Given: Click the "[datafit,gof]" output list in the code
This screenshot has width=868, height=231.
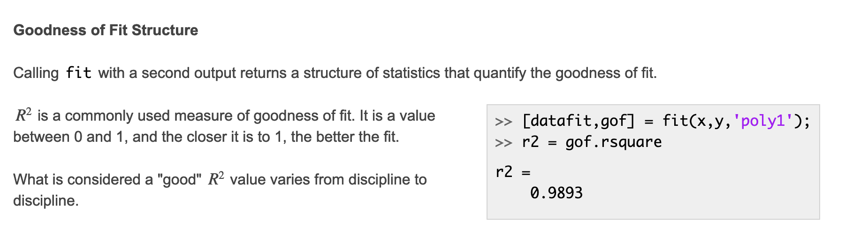Looking at the screenshot, I should click(x=578, y=121).
